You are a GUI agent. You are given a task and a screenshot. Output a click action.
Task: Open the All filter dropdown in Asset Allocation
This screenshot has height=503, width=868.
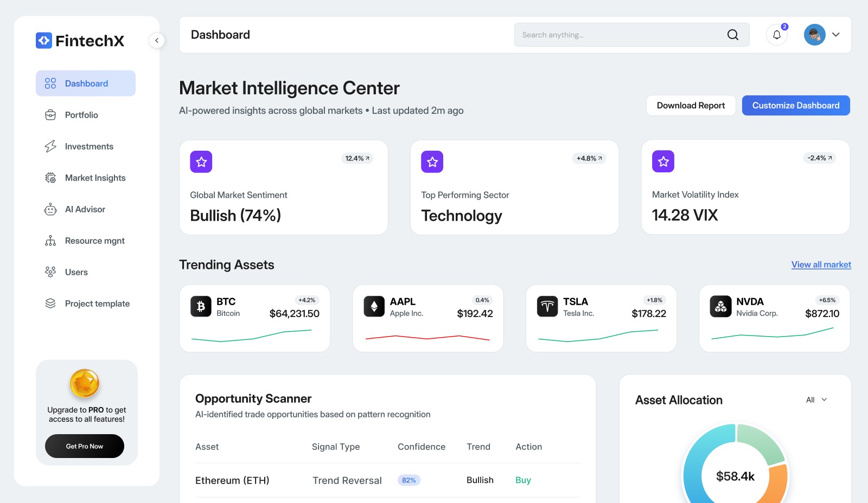tap(815, 399)
